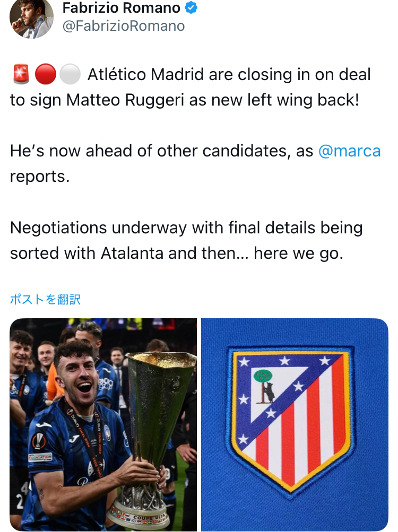The image size is (398, 532).
Task: Tap the sentence about signing Matteo Ruggeri
Action: coord(190,87)
